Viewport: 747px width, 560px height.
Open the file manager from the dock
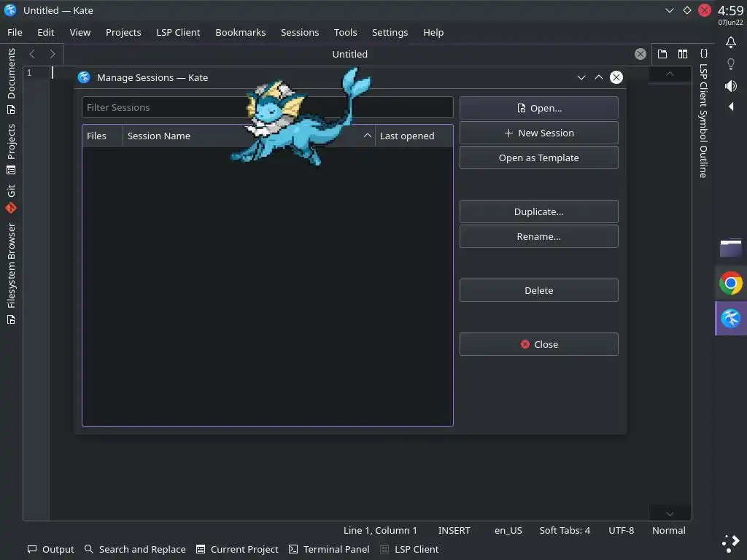pyautogui.click(x=731, y=249)
